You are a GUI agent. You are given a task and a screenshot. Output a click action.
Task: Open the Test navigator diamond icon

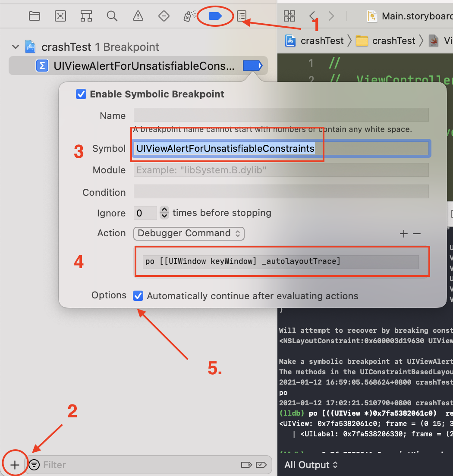click(x=164, y=16)
